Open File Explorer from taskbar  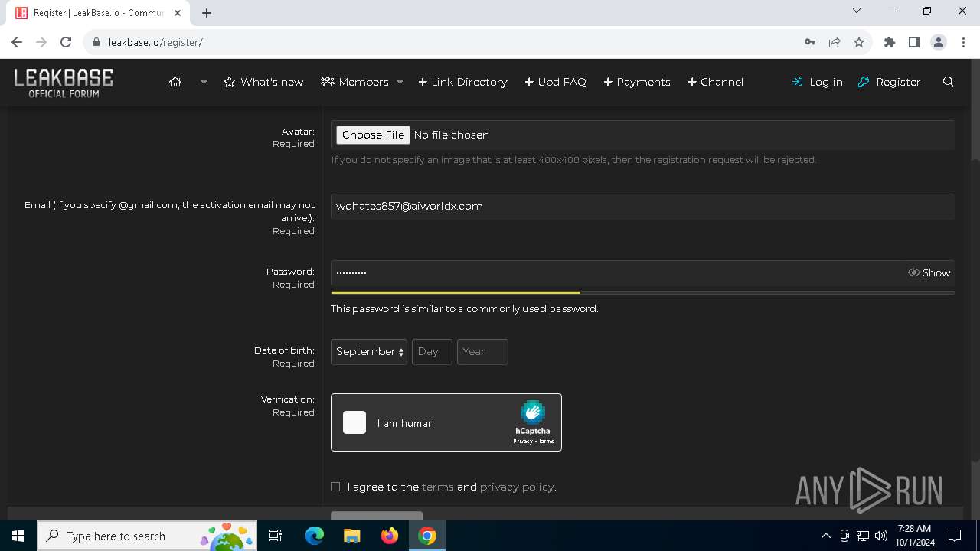tap(351, 536)
